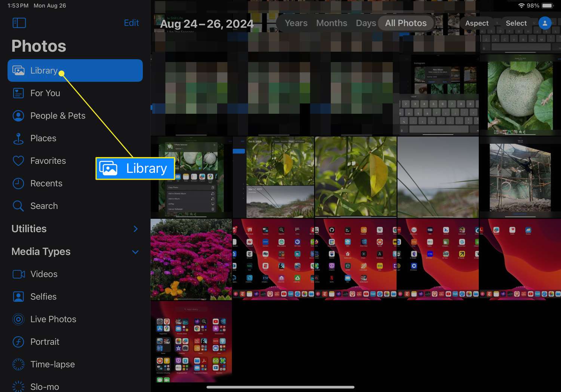Open People & Pets icon
The height and width of the screenshot is (392, 561).
click(x=18, y=116)
